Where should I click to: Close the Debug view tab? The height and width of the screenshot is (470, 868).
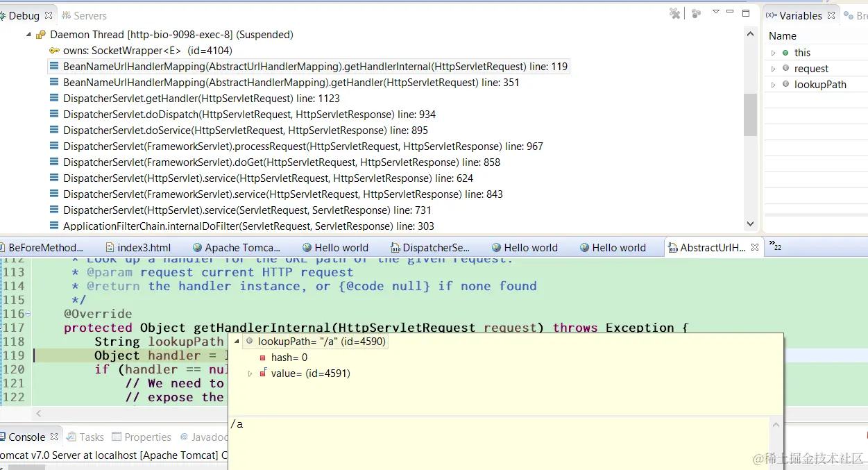coord(49,15)
